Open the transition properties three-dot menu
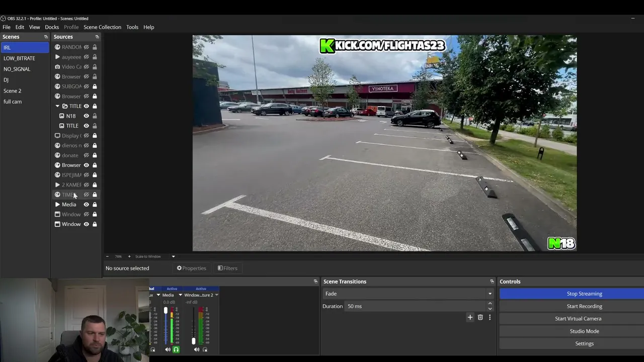644x362 pixels. click(x=490, y=317)
